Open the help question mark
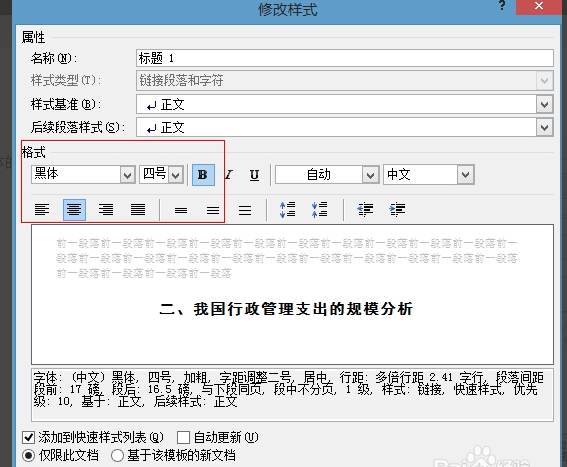Viewport: 567px width, 467px height. (502, 5)
